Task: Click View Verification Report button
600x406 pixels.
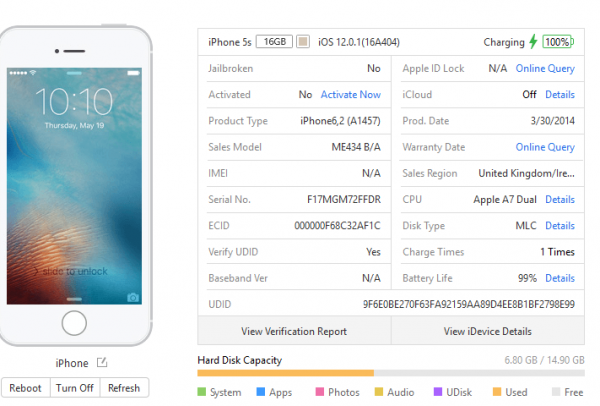Action: pyautogui.click(x=294, y=331)
